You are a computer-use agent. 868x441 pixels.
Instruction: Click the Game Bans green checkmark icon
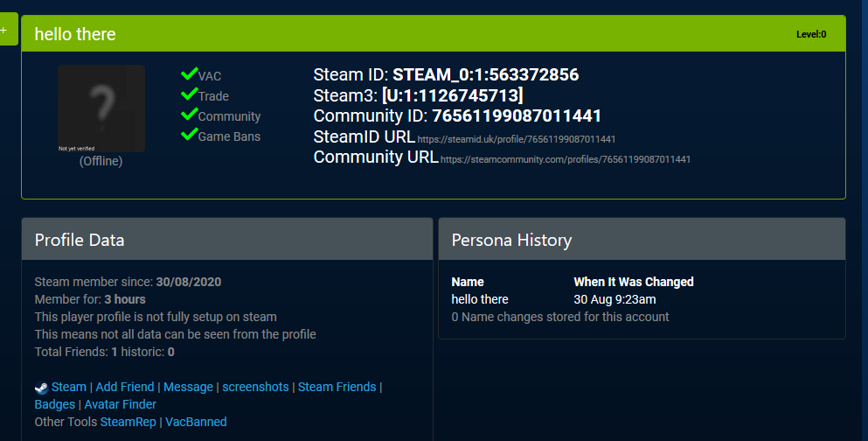point(190,135)
